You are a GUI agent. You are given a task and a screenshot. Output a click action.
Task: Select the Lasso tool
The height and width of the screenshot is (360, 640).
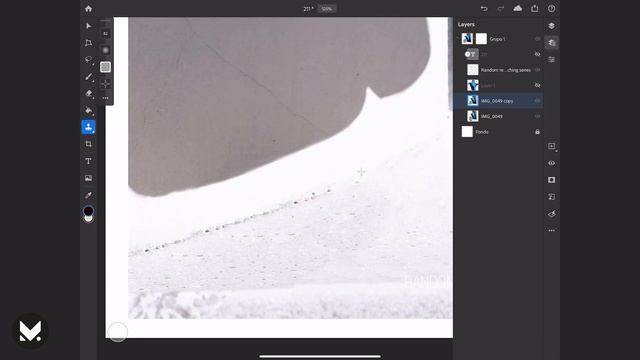89,60
